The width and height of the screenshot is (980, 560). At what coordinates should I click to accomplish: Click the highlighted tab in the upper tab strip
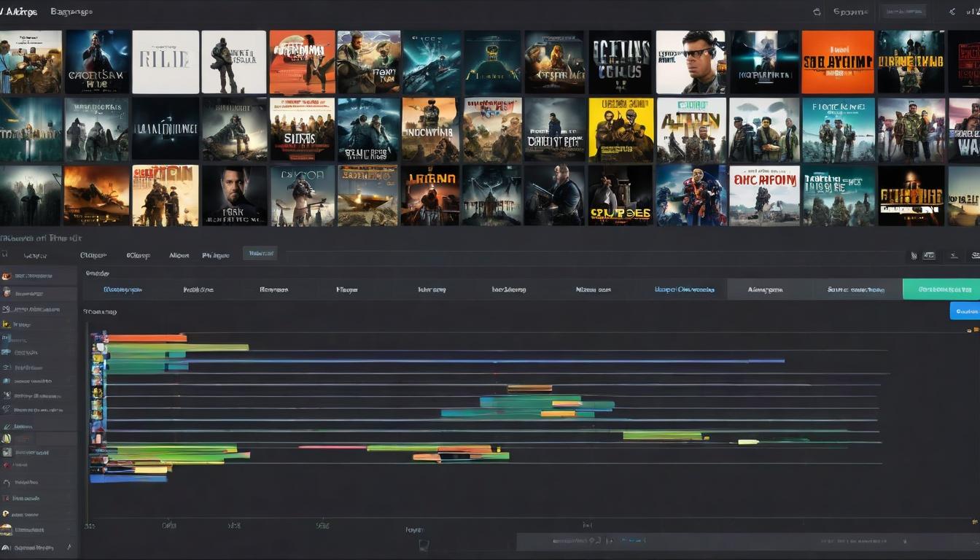coord(260,254)
